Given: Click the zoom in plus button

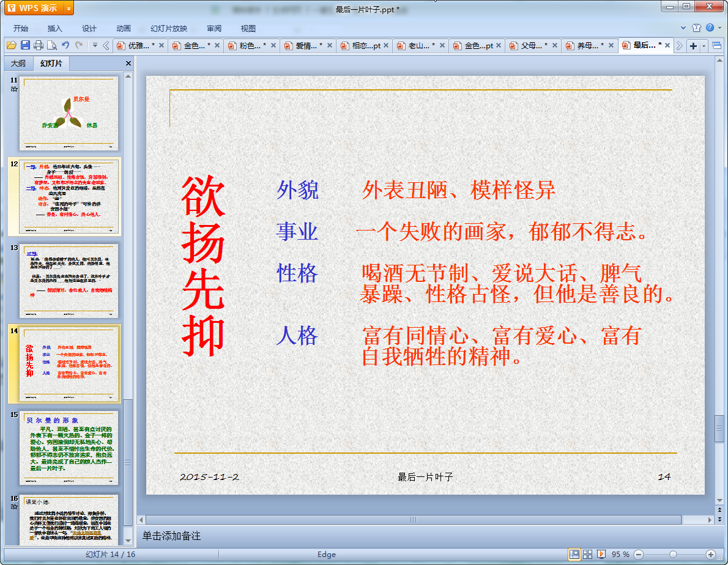Looking at the screenshot, I should coord(710,555).
